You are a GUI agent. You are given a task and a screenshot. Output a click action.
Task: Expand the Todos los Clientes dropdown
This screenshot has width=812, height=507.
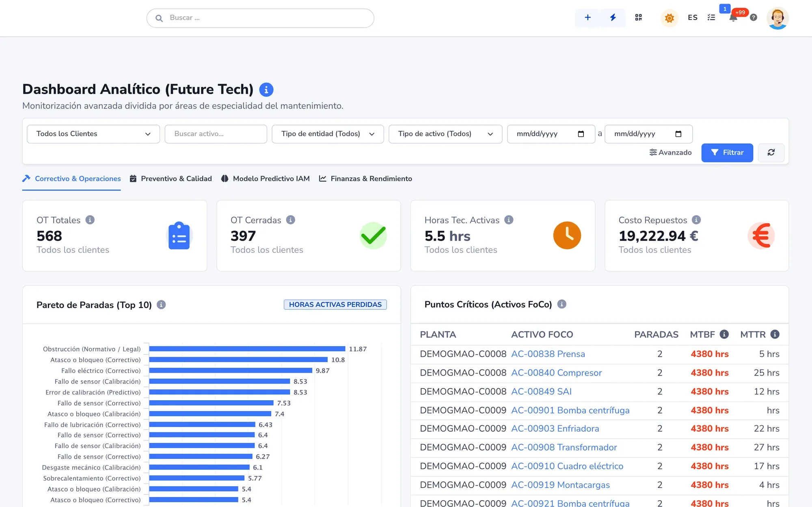pyautogui.click(x=93, y=134)
